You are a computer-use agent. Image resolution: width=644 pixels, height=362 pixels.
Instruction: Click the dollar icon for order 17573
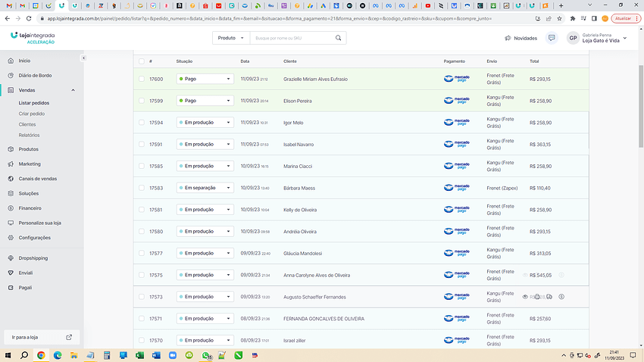561,297
